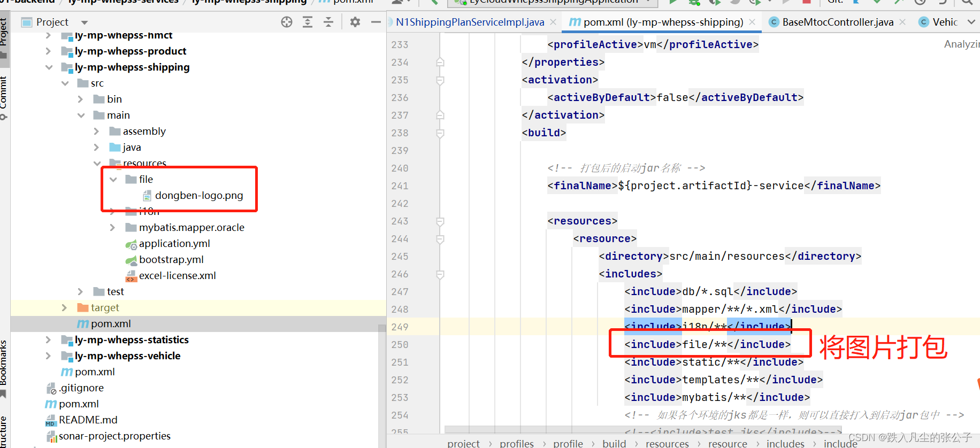Click the locate opened file target icon
This screenshot has width=980, height=448.
287,22
